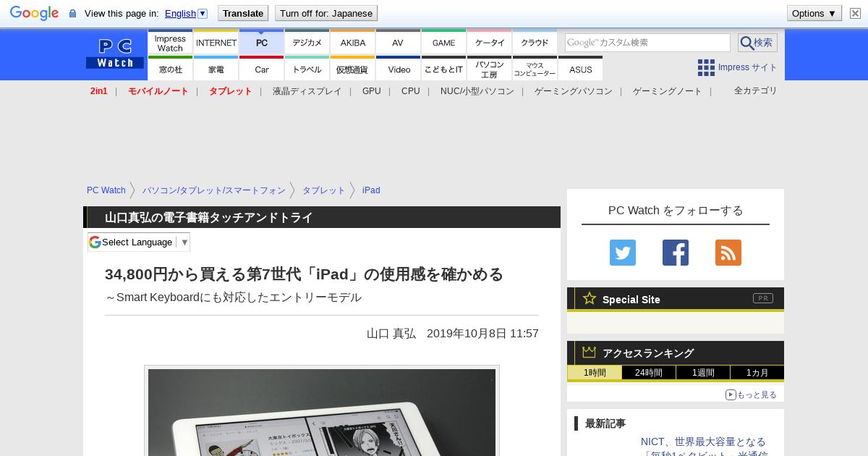Click the access ranking crown icon
This screenshot has width=868, height=456.
tap(590, 352)
